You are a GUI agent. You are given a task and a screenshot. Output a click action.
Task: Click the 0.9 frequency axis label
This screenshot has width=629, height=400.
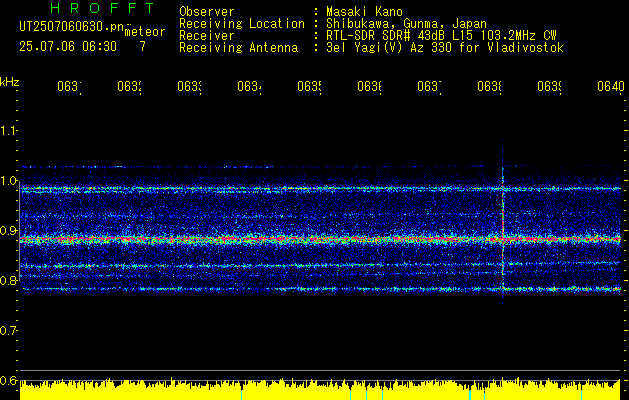8,231
